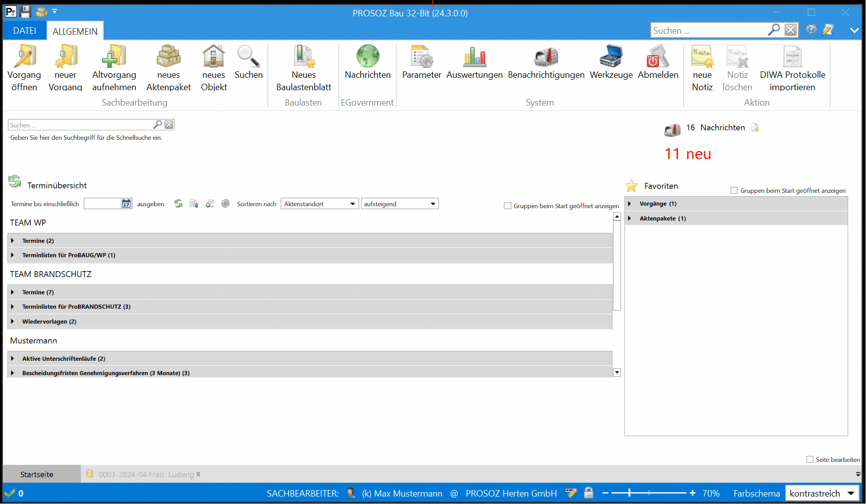Create a Neues Baulastenblatt
866x504 pixels.
click(x=304, y=68)
